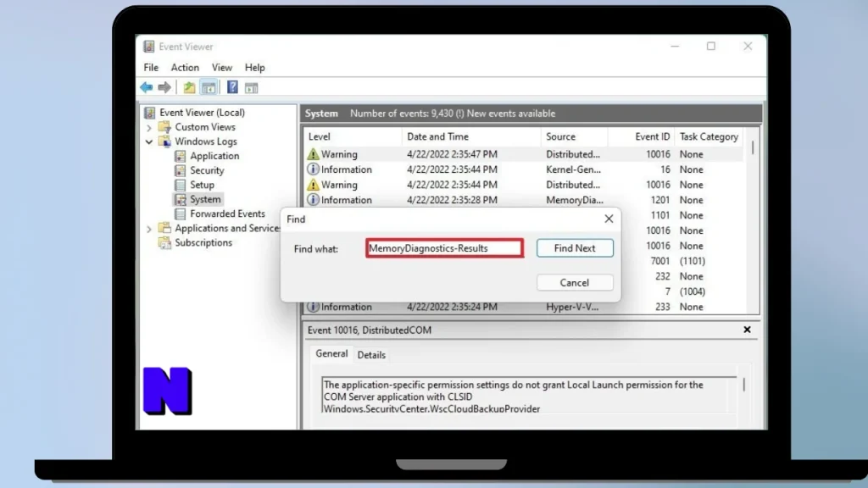Viewport: 868px width, 488px height.
Task: Click warning icon of 2:35:47 PM event
Action: pyautogui.click(x=314, y=154)
